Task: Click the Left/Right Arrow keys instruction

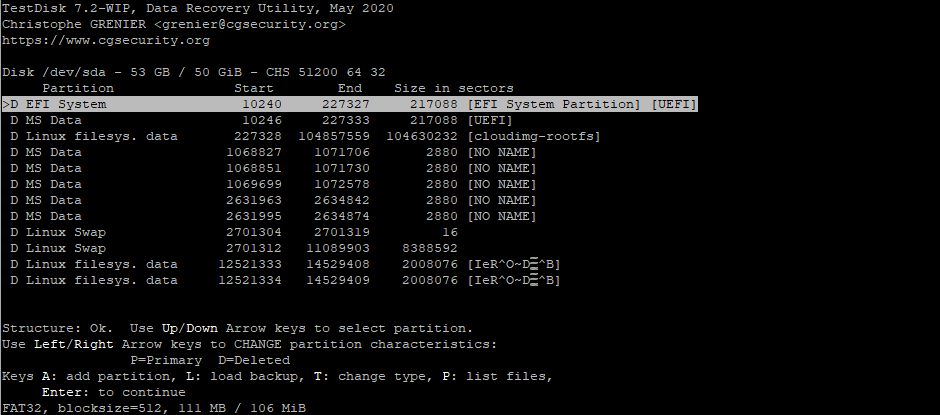Action: tap(249, 344)
